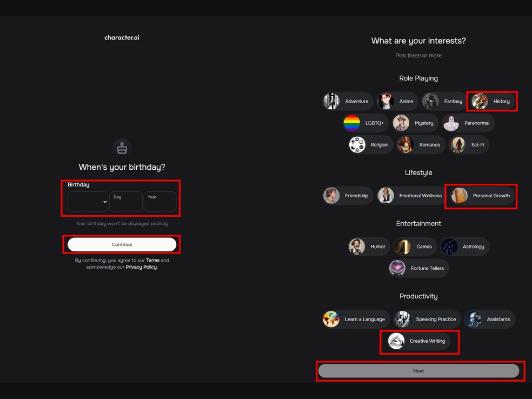Select the Humor entertainment interest
Screen dimensions: 532x399
point(369,247)
